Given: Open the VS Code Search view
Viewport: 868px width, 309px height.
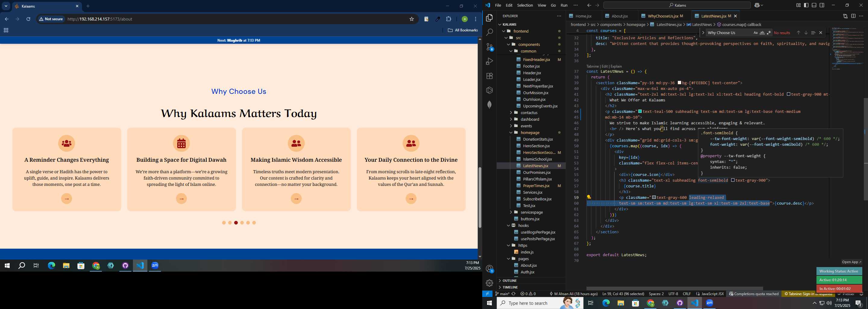Looking at the screenshot, I should click(x=489, y=32).
